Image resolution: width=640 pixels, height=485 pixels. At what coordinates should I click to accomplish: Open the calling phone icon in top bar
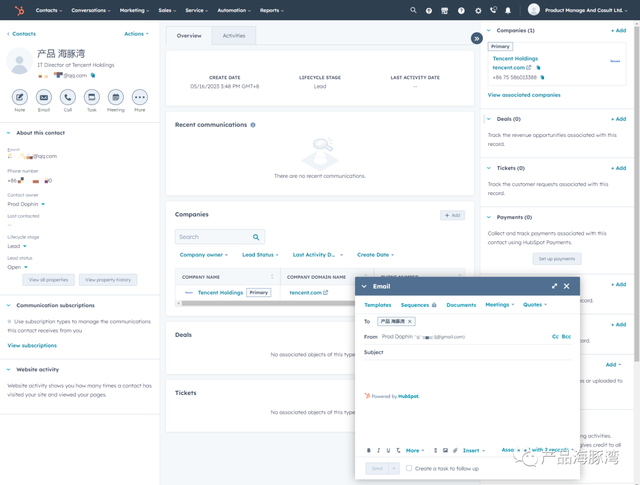click(x=493, y=10)
